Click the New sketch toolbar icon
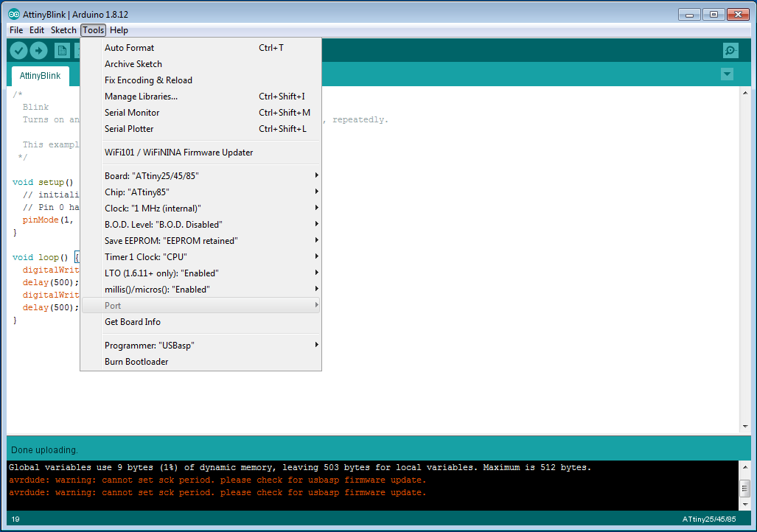This screenshot has width=757, height=532. pos(62,50)
